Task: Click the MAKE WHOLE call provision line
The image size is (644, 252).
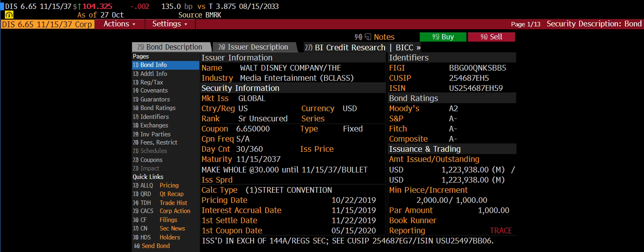Action: pos(285,170)
